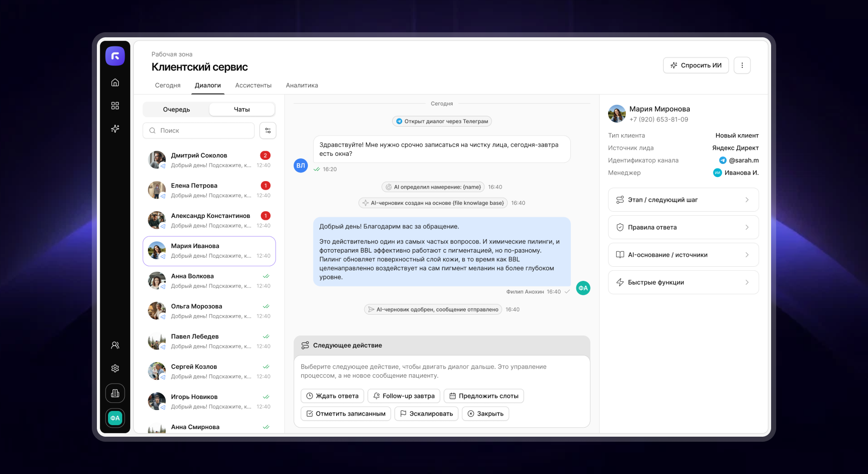Switch the list to Чаты
The image size is (868, 474).
tap(242, 109)
